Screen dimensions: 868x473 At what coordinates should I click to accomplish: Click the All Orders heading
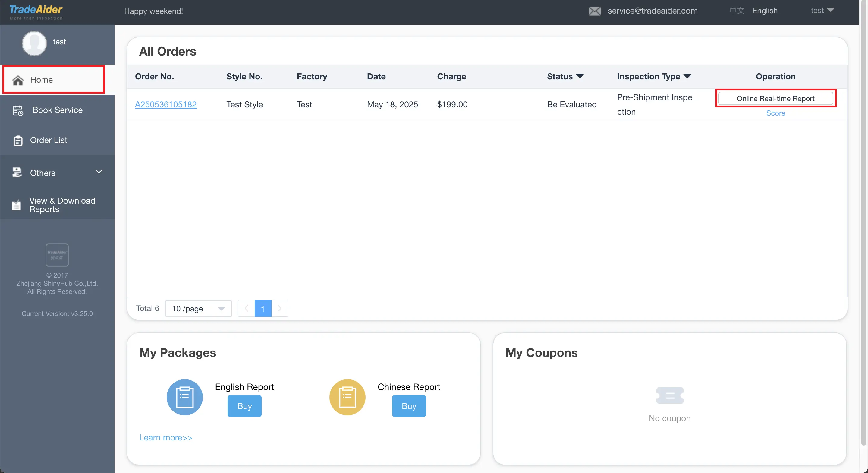[x=168, y=51]
